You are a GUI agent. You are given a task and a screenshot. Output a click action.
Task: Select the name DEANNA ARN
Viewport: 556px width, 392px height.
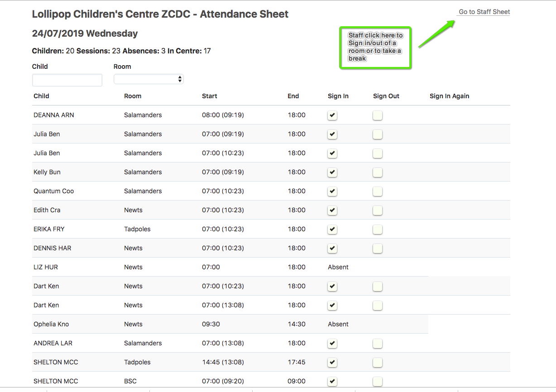point(54,115)
